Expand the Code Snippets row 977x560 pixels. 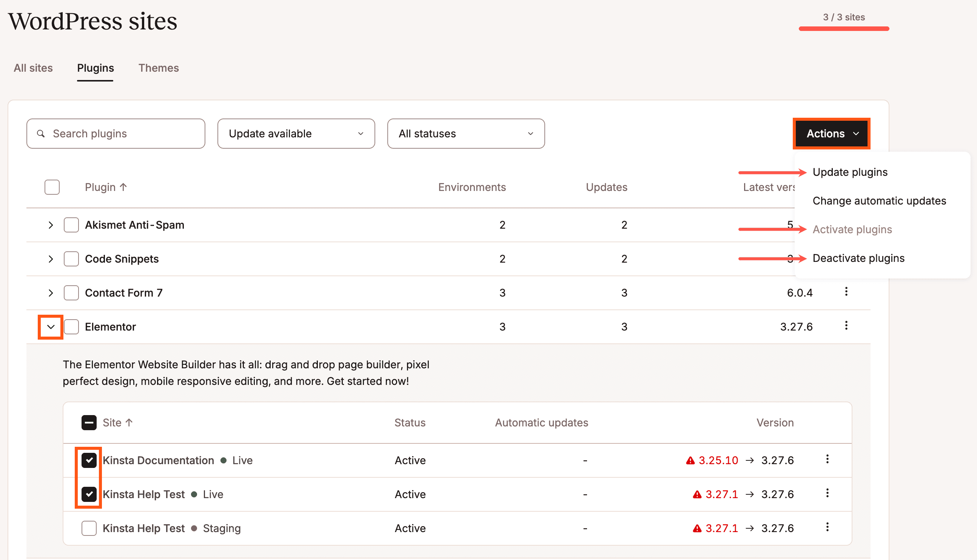point(50,258)
